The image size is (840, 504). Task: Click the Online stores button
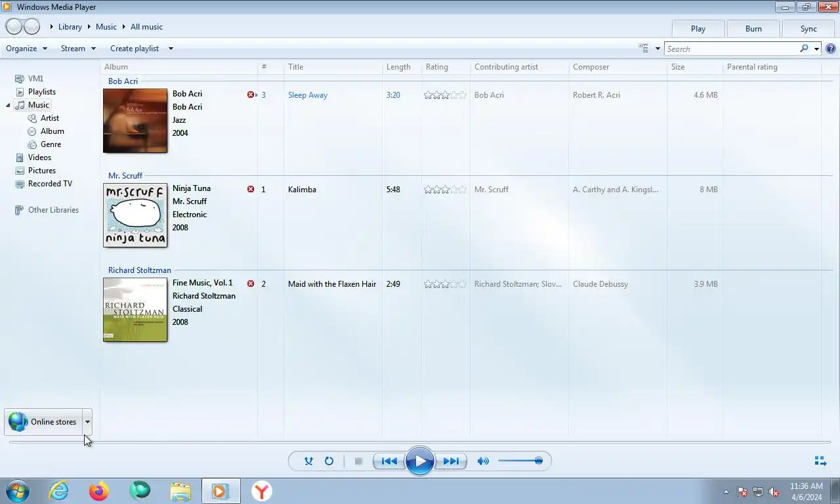(43, 422)
